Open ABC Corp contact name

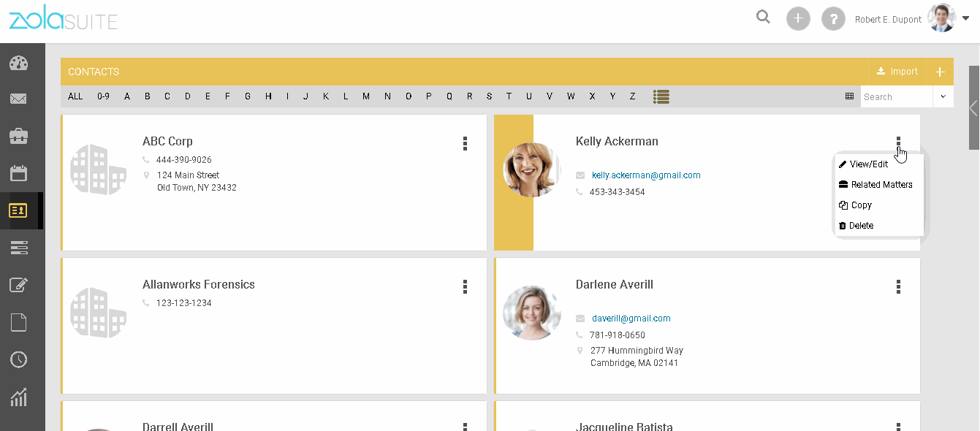coord(167,141)
